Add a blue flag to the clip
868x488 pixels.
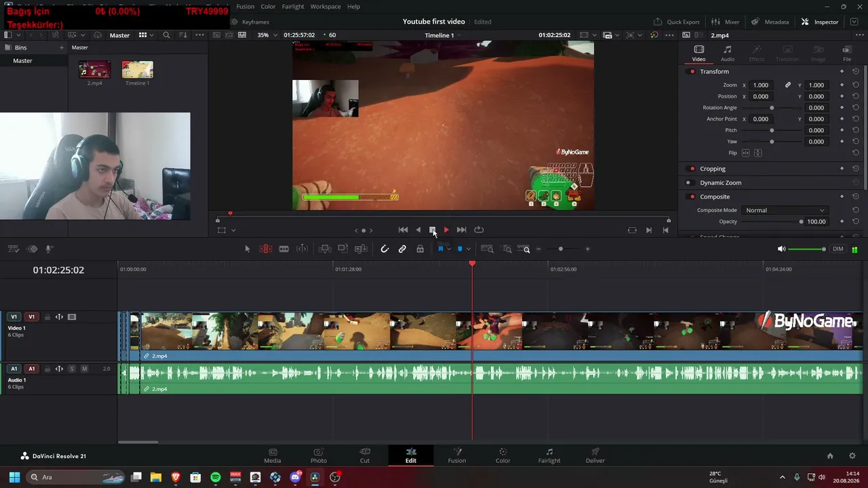coord(440,249)
